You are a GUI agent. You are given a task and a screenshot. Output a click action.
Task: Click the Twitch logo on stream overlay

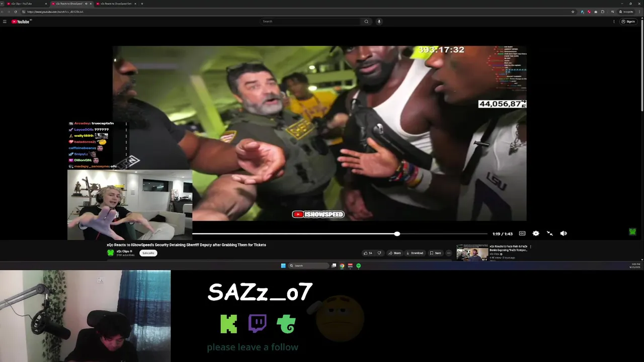click(x=257, y=324)
